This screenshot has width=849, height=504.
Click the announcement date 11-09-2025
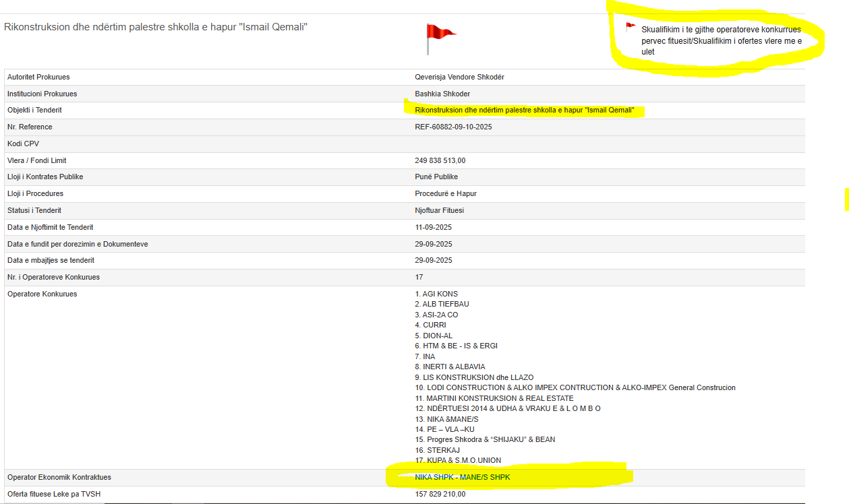(433, 227)
